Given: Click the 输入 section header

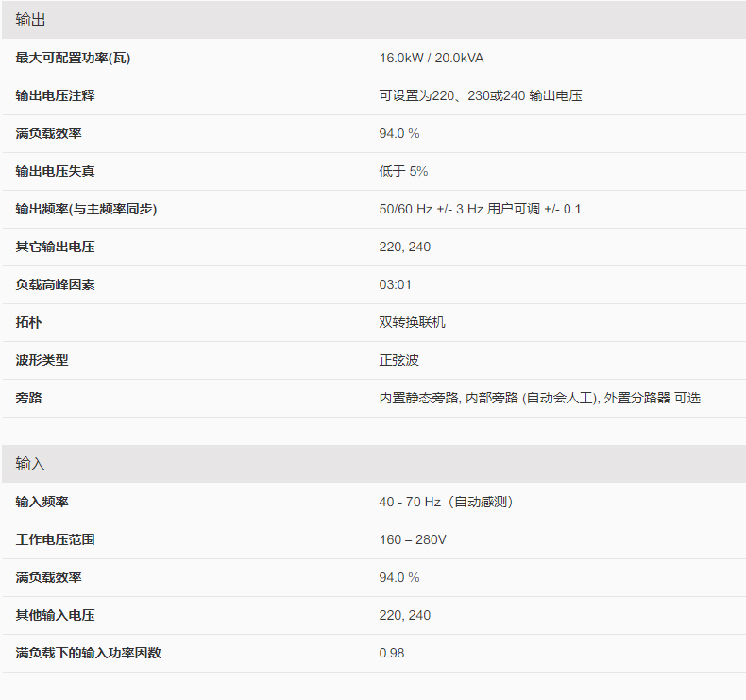Looking at the screenshot, I should pyautogui.click(x=30, y=464).
